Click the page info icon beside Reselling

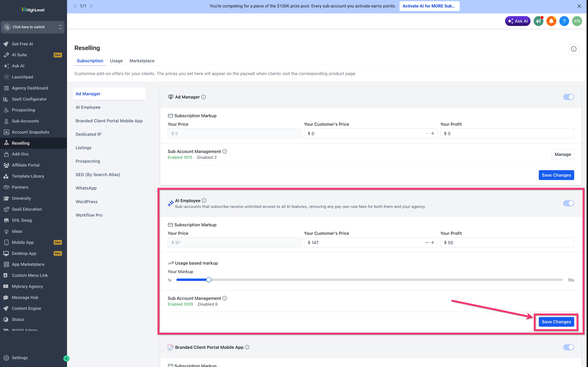click(574, 49)
